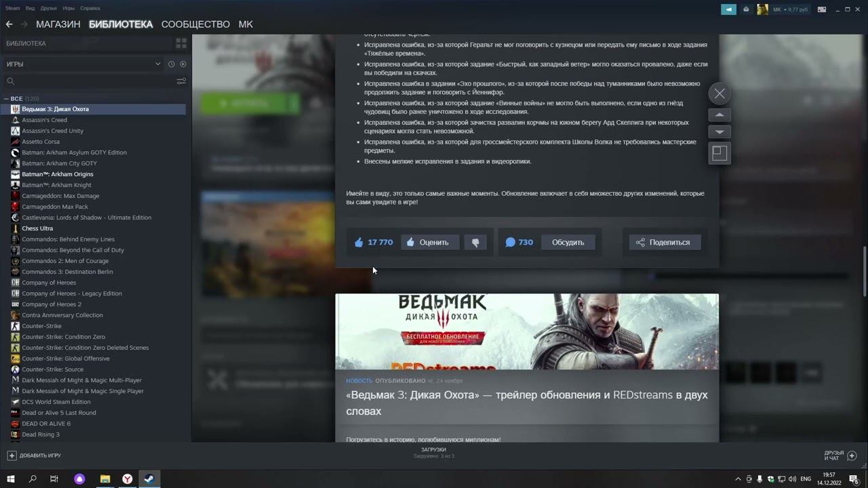This screenshot has height=488, width=868.
Task: Click the Steam icon on the taskbar
Action: (x=149, y=479)
